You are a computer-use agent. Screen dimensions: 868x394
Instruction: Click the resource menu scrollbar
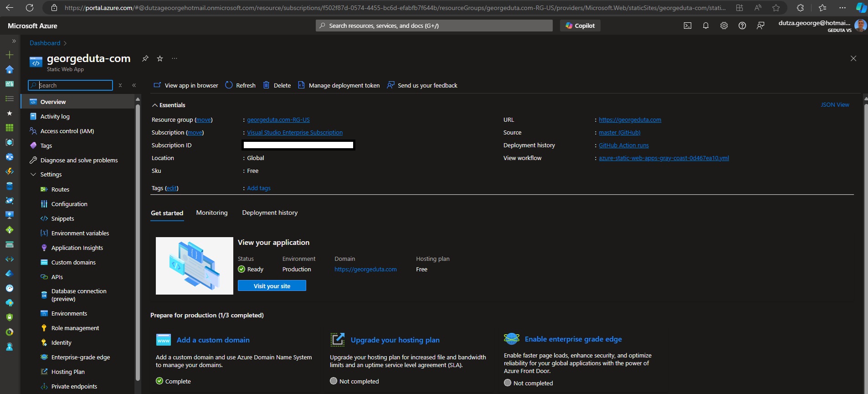coord(138,242)
